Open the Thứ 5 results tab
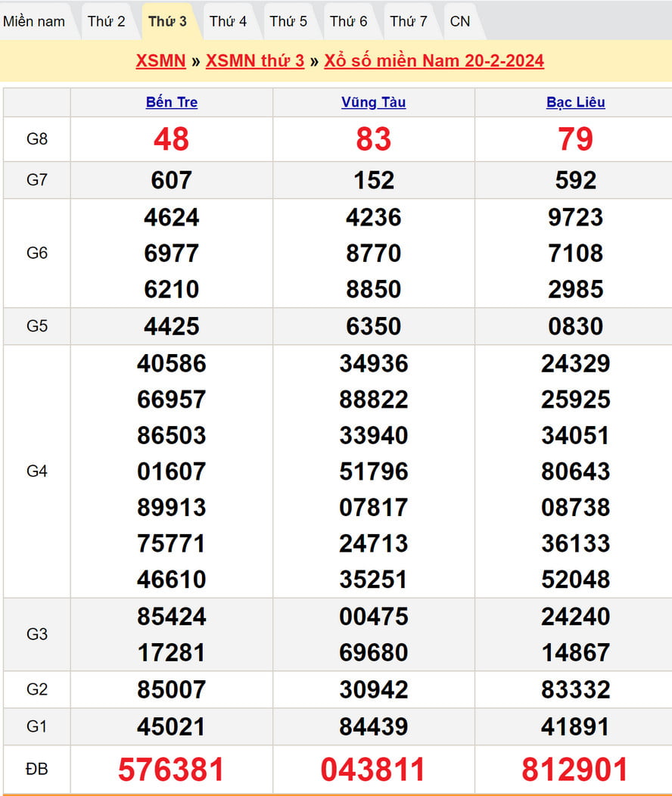The height and width of the screenshot is (796, 672). click(x=288, y=21)
